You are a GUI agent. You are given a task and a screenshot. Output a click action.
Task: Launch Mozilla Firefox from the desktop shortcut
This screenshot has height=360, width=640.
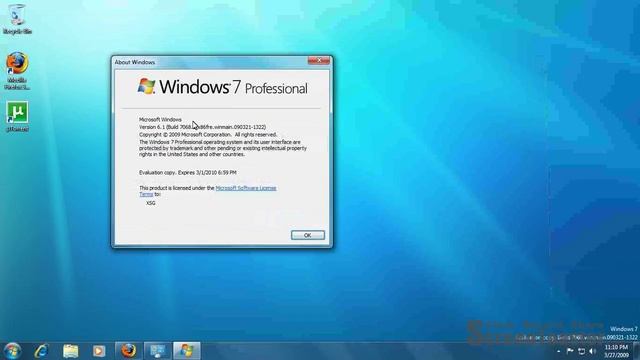coord(17,70)
